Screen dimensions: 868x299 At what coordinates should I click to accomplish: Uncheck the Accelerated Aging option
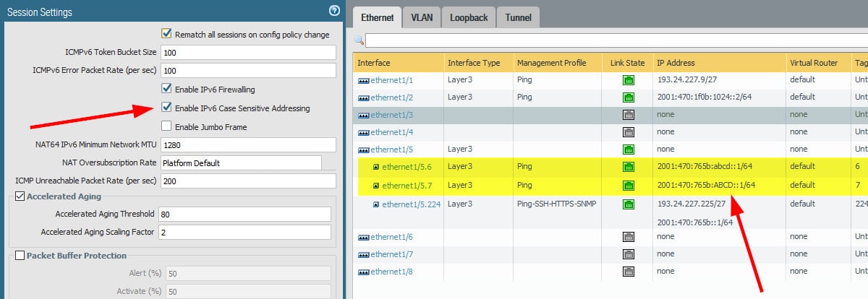20,196
